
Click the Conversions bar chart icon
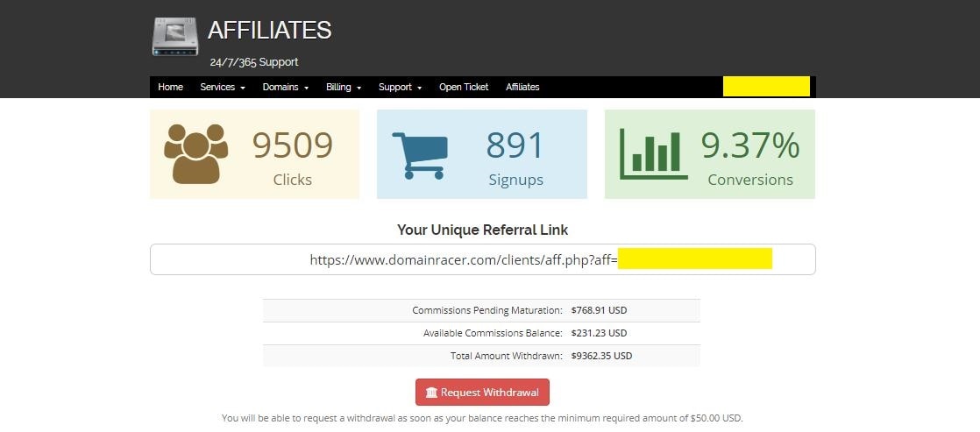(653, 154)
